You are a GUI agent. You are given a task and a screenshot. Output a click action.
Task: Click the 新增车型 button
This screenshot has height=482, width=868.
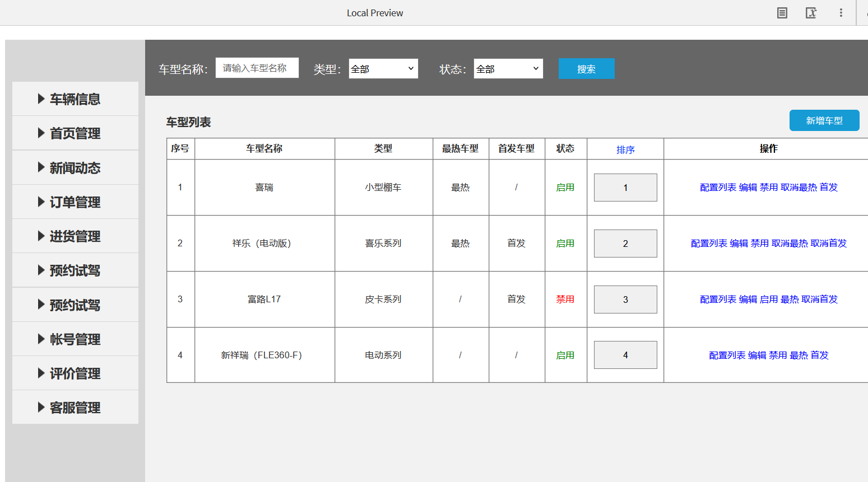tap(824, 120)
